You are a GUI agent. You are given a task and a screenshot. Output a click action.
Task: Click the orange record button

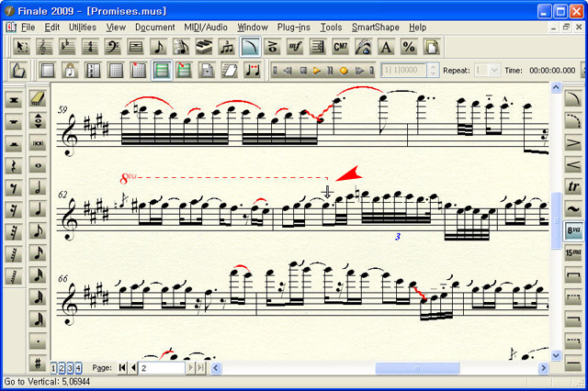pos(344,71)
